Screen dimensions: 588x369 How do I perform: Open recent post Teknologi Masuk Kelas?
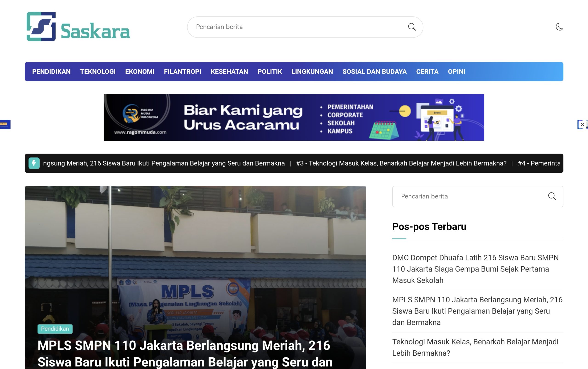(475, 347)
